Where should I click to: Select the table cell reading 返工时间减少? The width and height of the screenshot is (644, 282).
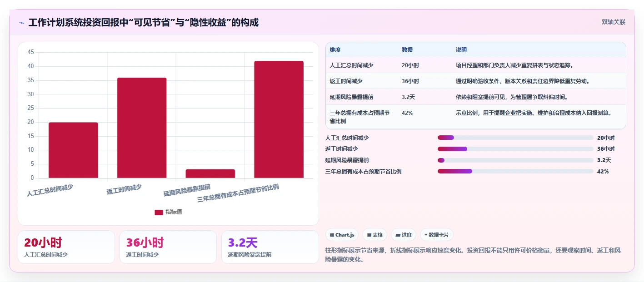tap(346, 81)
